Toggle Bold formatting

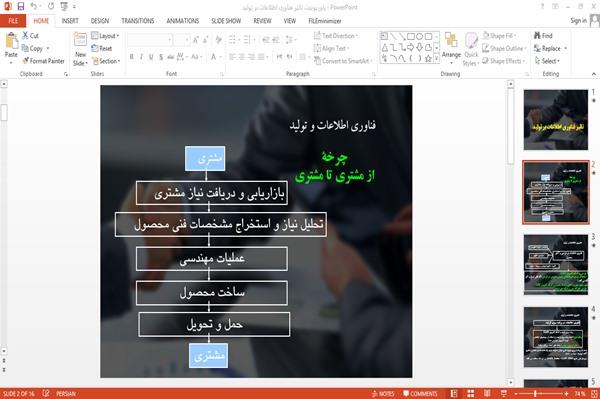tap(132, 57)
